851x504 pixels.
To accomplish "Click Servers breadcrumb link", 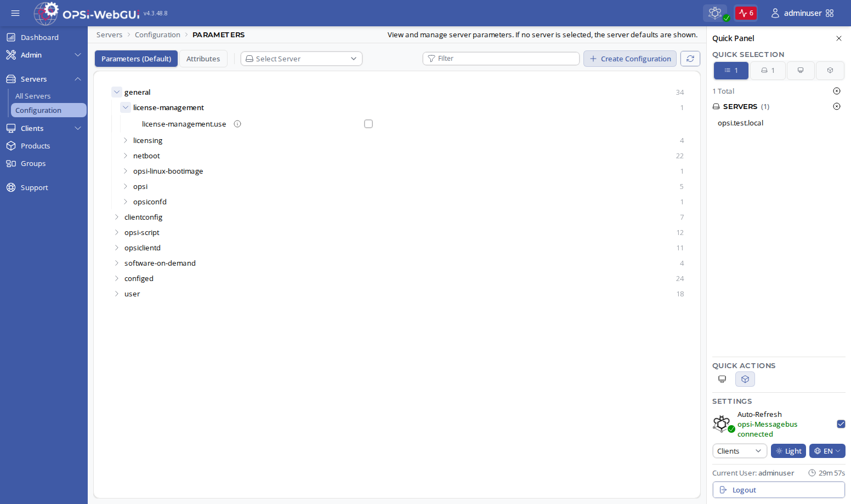I will 109,35.
